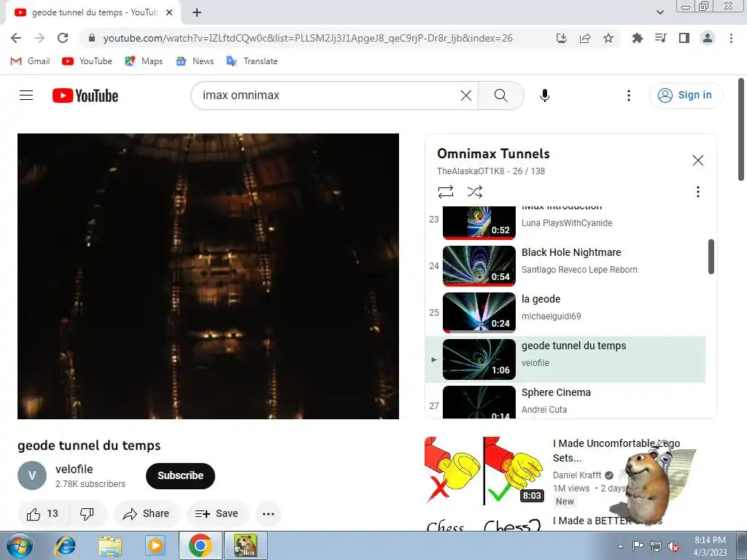Toggle loop playlist
Viewport: 747px width, 560px height.
[x=446, y=192]
